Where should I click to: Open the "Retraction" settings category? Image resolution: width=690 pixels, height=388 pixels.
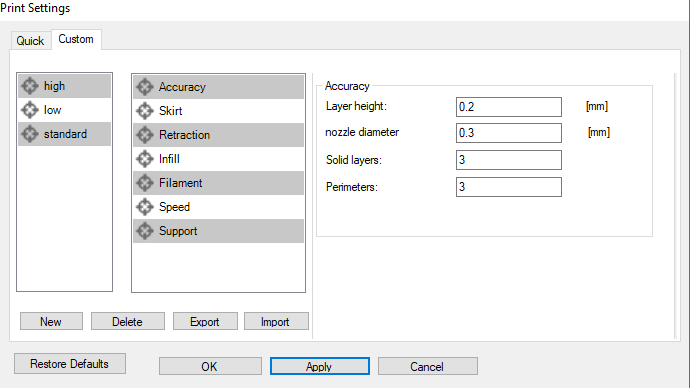218,135
